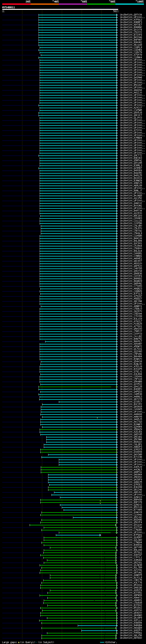The height and width of the screenshot is (644, 146).
Task: Click the orange ~40% legend segment
Action: 45,4
